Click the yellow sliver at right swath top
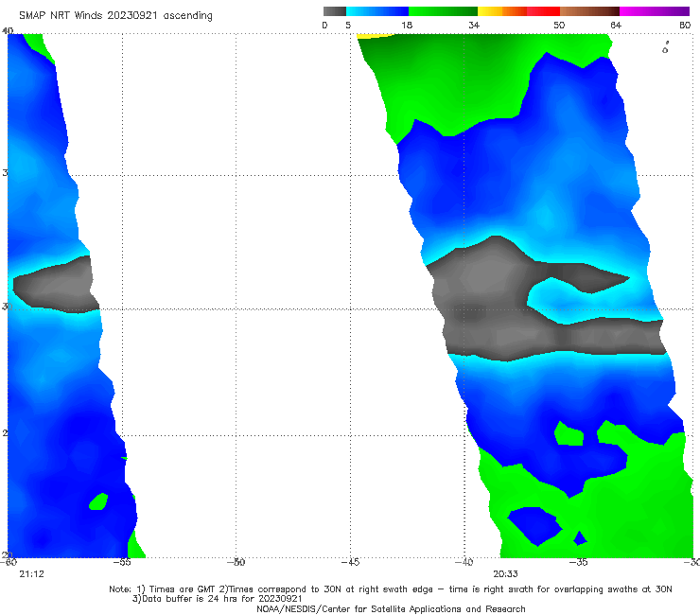The height and width of the screenshot is (615, 700). pyautogui.click(x=374, y=36)
